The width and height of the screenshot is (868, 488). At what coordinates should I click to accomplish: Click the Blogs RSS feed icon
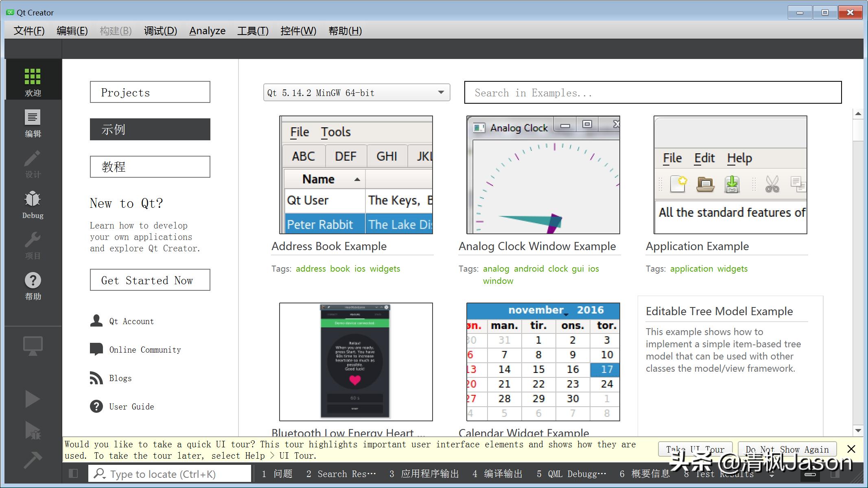pyautogui.click(x=96, y=378)
